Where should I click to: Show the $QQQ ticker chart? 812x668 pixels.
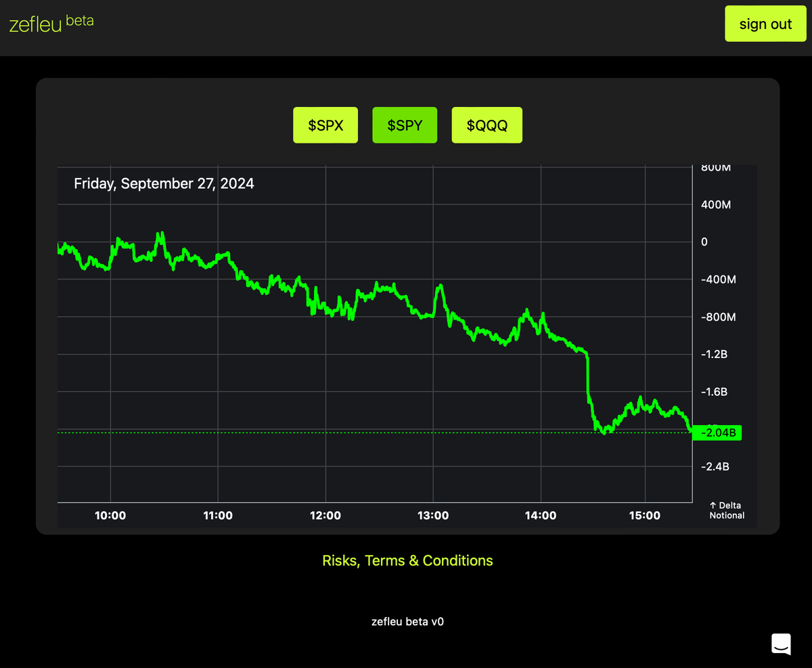click(x=487, y=125)
